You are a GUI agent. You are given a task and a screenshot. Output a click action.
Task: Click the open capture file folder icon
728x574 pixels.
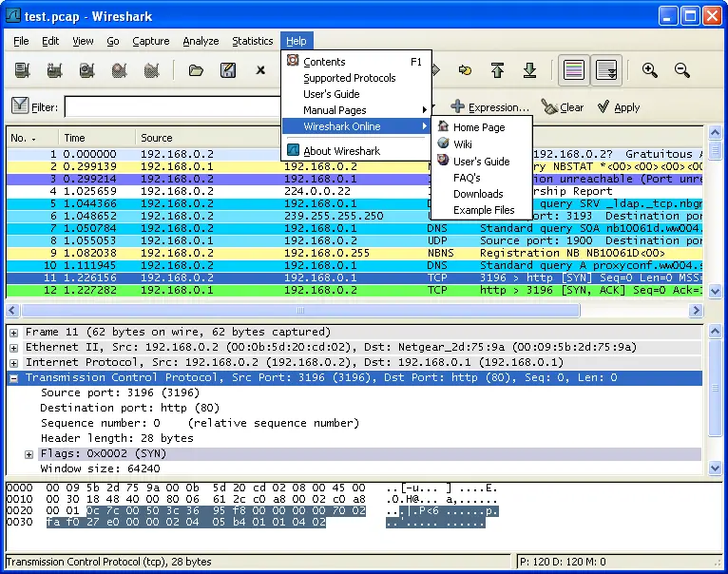click(196, 69)
